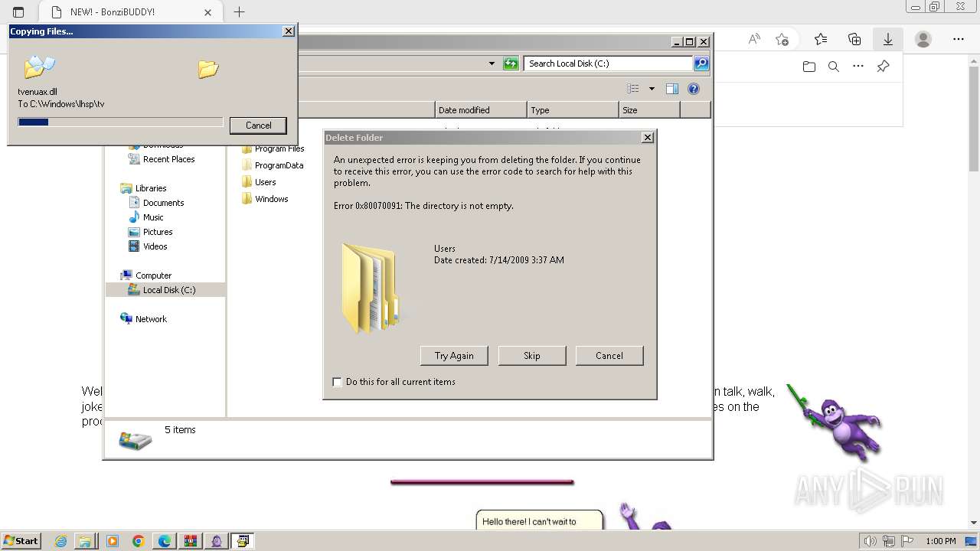Click Search Local Disk (C:) field
The height and width of the screenshot is (551, 980).
tap(609, 64)
